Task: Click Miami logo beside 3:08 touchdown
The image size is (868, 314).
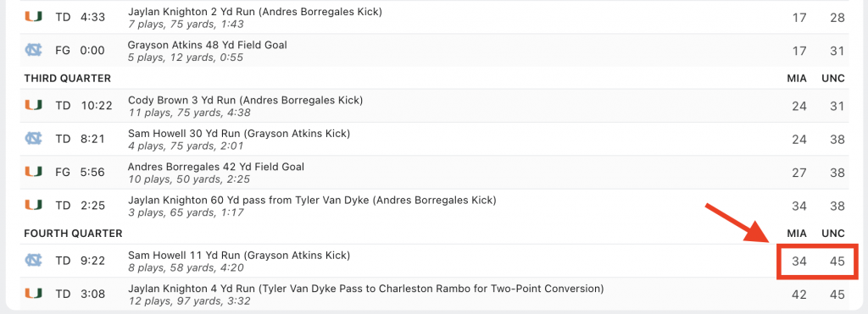Action: coord(33,294)
